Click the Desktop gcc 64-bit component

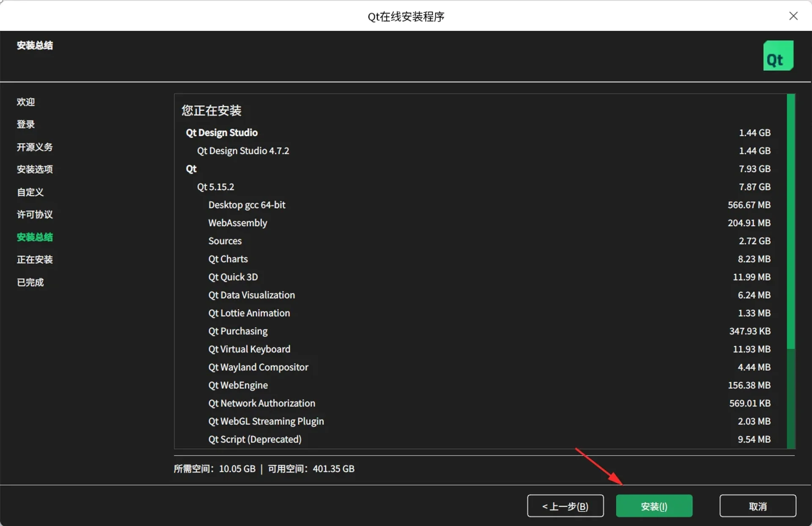click(247, 205)
